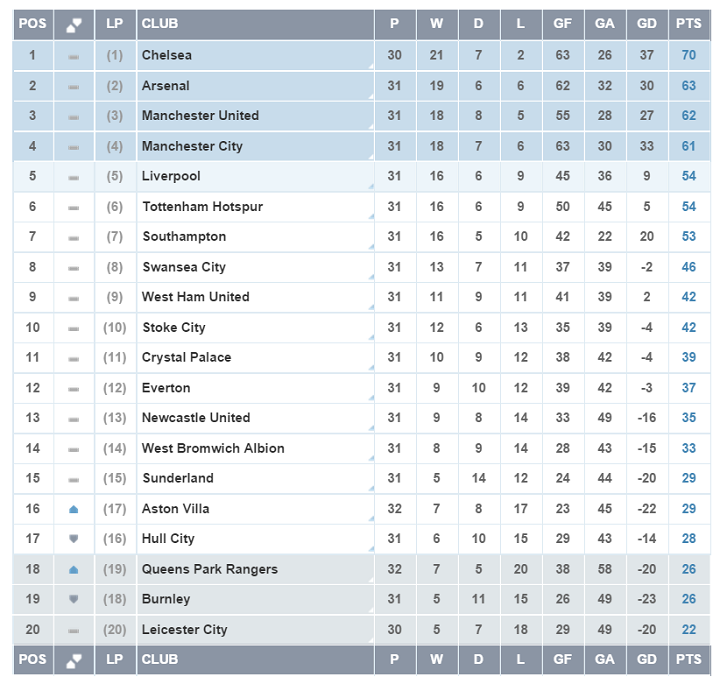Open the Tottenham Hotspur club link
This screenshot has width=720, height=684.
[202, 207]
